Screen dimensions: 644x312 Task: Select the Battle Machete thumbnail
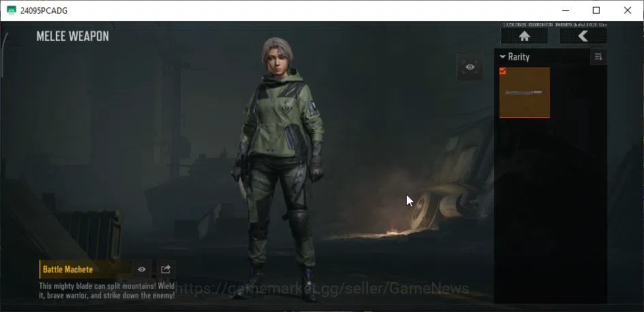tap(525, 93)
